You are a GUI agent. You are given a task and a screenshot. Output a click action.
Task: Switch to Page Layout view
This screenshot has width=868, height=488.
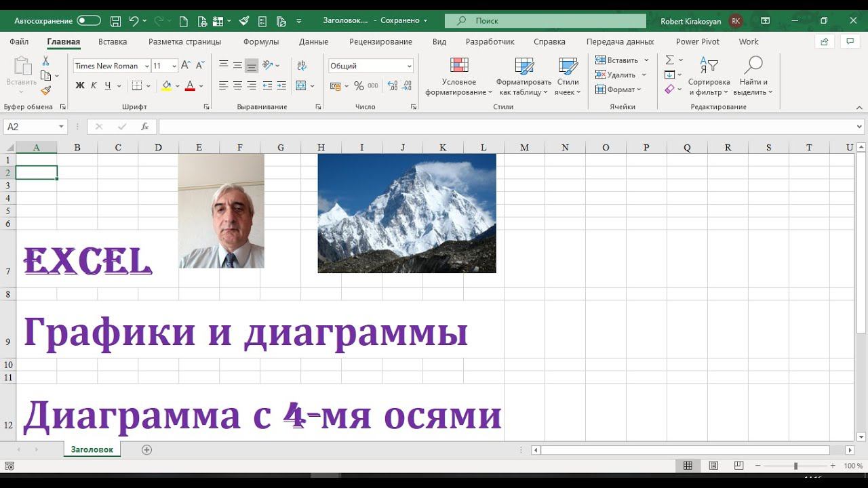coord(713,466)
